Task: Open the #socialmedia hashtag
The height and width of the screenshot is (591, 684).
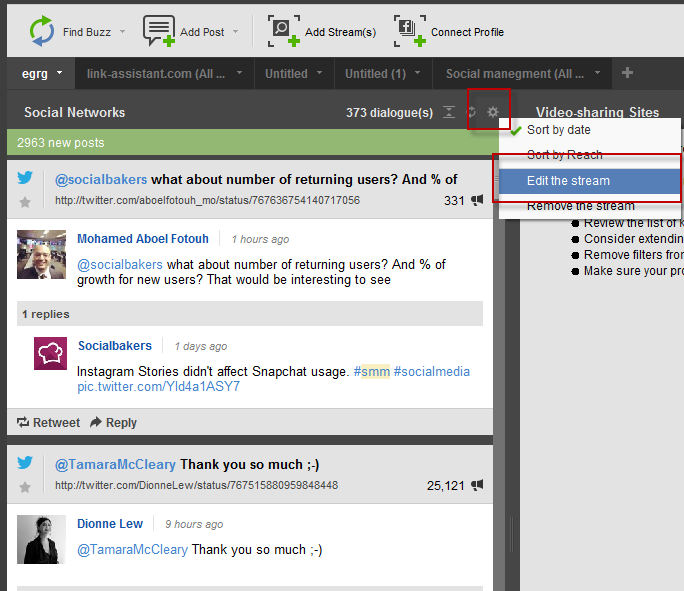Action: coord(431,371)
